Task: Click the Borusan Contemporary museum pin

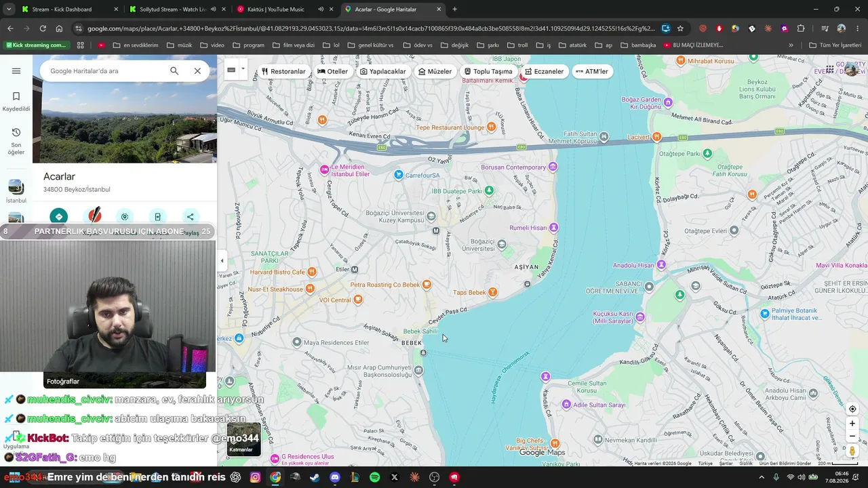Action: [553, 167]
